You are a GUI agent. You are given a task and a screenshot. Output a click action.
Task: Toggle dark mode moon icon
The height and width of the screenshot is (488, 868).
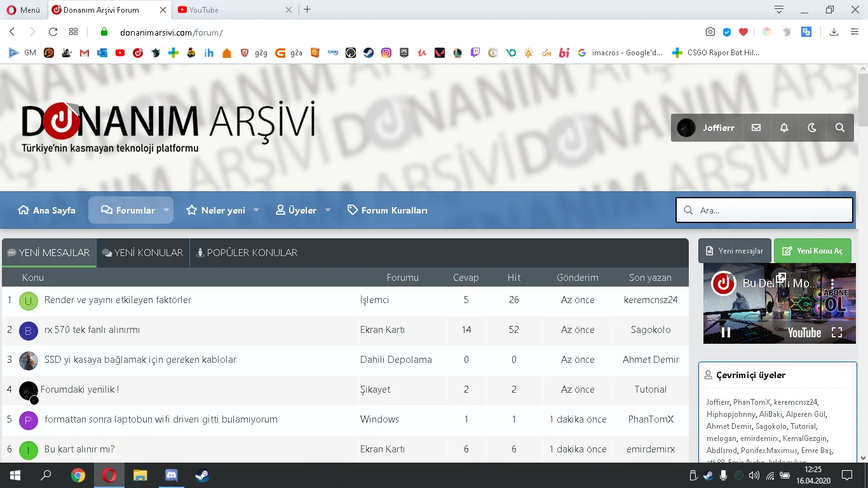point(812,128)
